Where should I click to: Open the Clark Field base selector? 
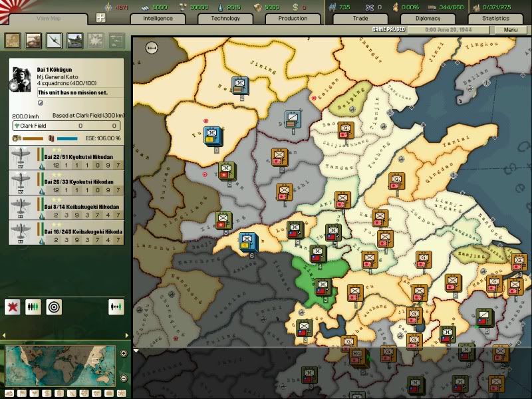(66, 125)
